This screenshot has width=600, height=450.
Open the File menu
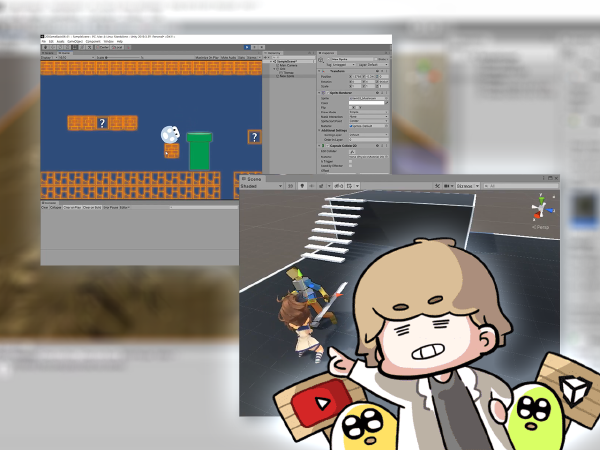(x=44, y=41)
